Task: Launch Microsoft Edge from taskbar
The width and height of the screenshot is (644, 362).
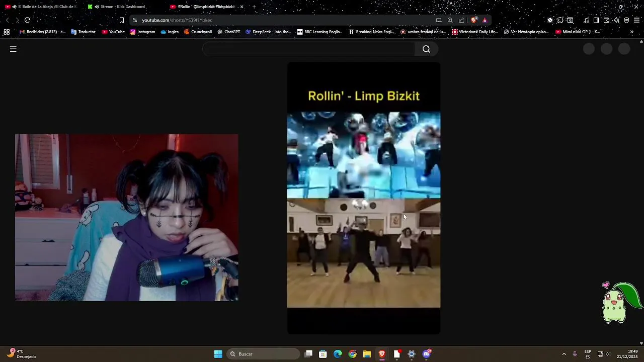Action: tap(338, 354)
